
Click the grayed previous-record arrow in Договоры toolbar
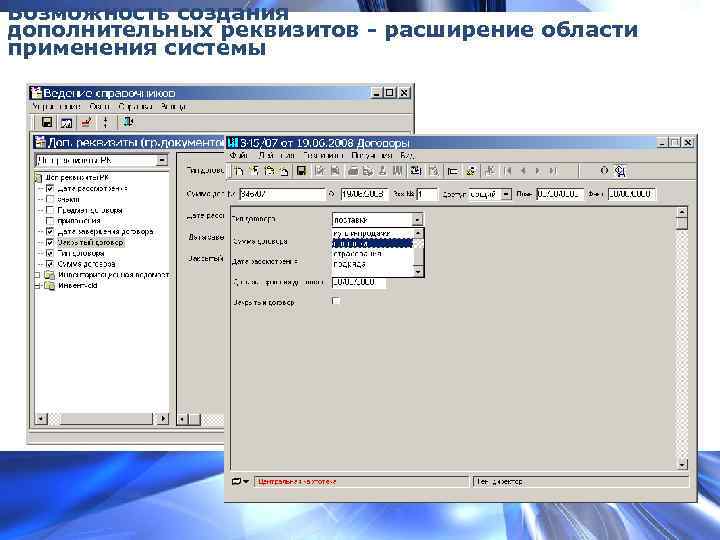(523, 171)
